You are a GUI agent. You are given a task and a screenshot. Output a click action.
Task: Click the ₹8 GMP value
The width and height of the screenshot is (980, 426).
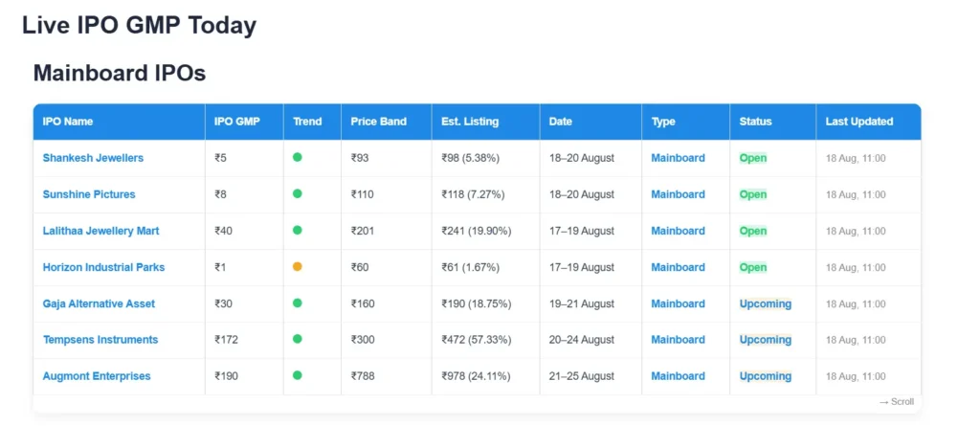pos(221,194)
